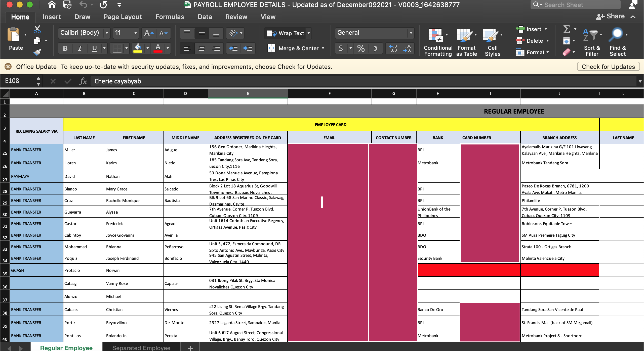The width and height of the screenshot is (644, 351).
Task: Click the Check for Updates button
Action: pos(608,67)
